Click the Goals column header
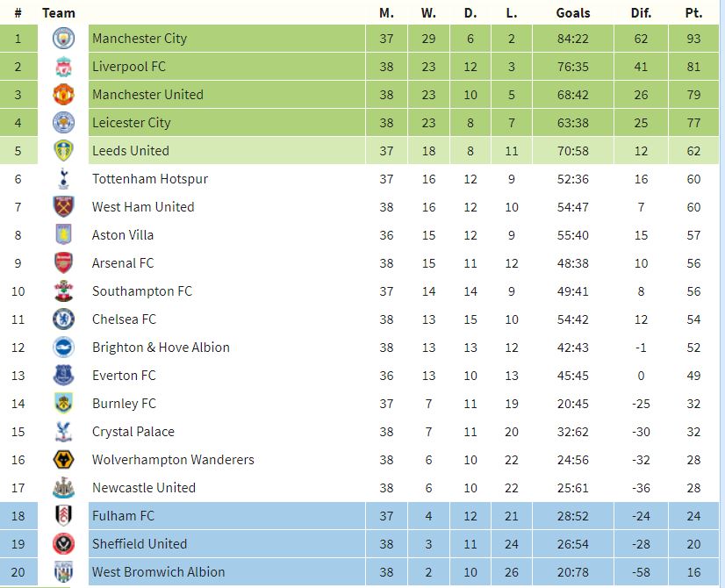The width and height of the screenshot is (725, 588). tap(573, 13)
